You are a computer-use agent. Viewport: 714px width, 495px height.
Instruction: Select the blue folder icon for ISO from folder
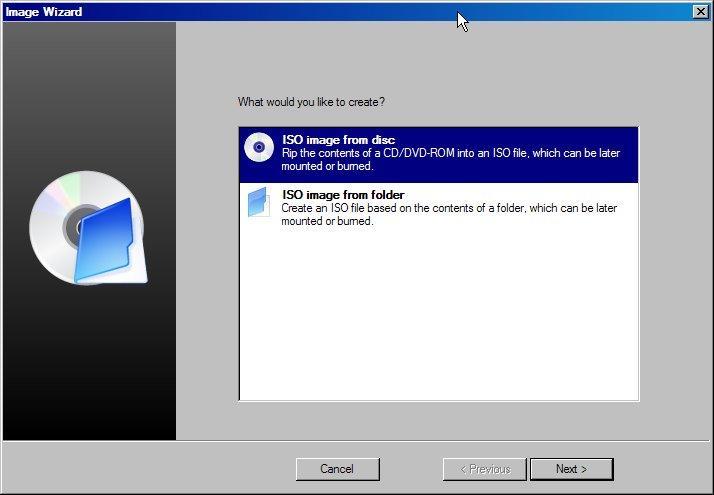[259, 201]
